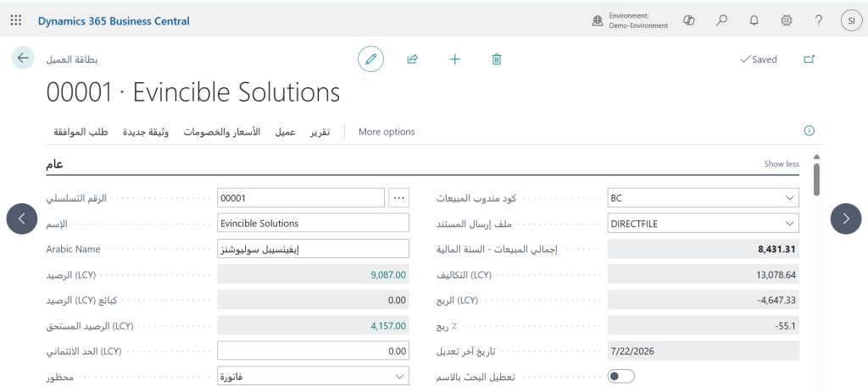The width and height of the screenshot is (868, 392).
Task: Open notifications bell icon
Action: pos(754,21)
